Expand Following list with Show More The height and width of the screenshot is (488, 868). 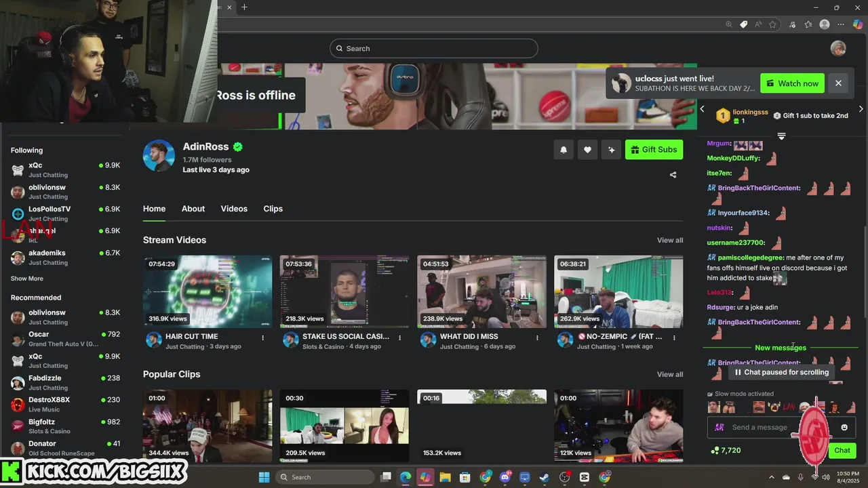(27, 279)
